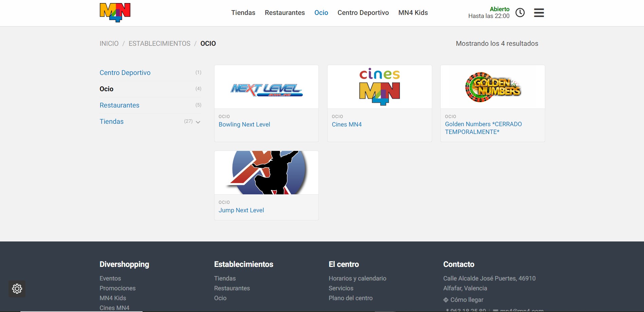Open Jump Next Level title link

241,210
